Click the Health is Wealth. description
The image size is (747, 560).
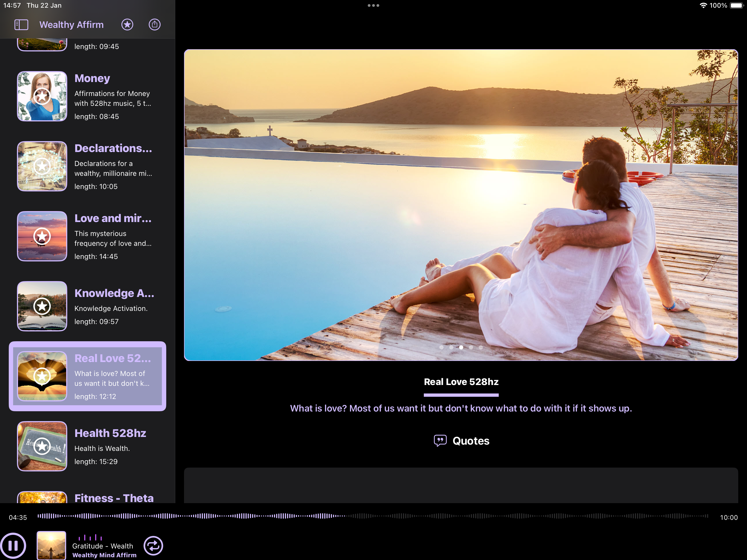coord(102,448)
